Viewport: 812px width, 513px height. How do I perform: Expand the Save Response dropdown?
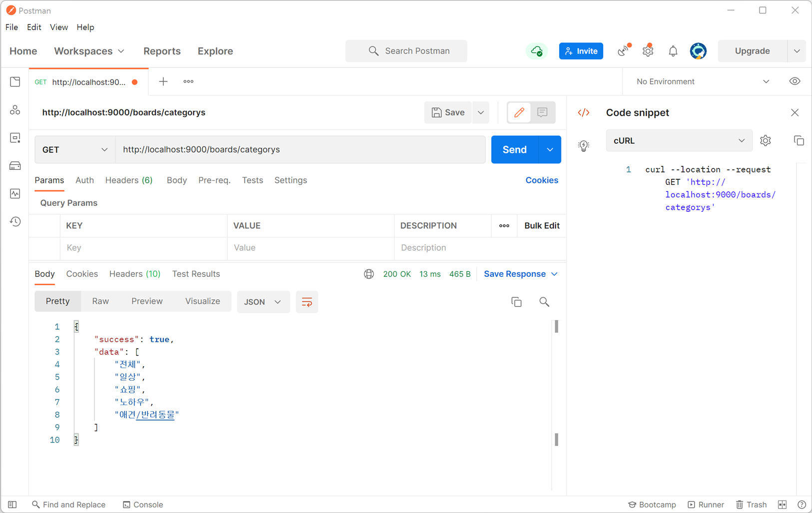tap(555, 274)
